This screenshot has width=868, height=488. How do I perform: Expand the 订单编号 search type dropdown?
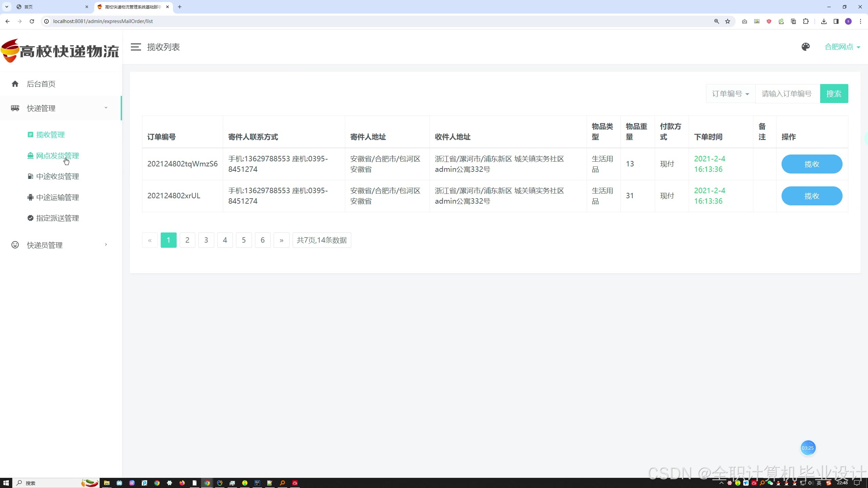[730, 94]
